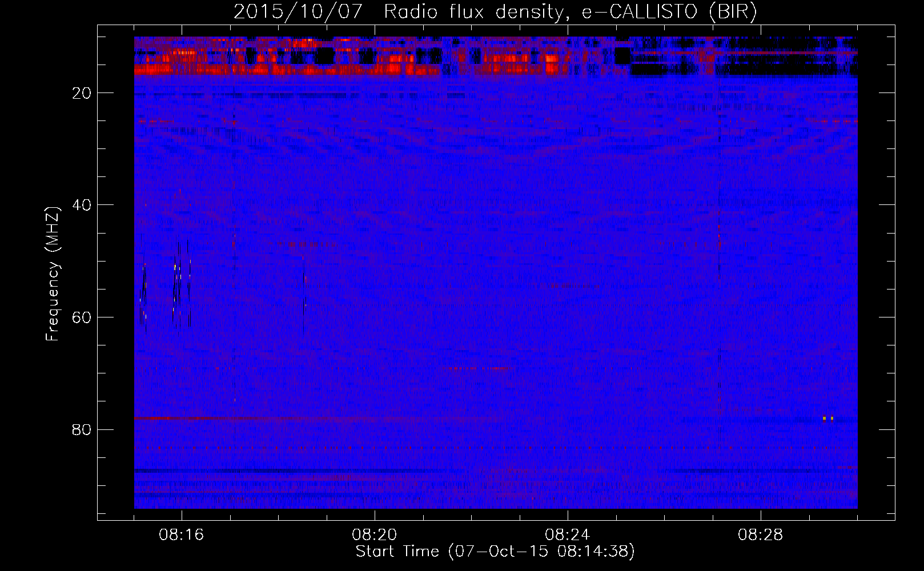Click the 08:20 time tick label
The width and height of the screenshot is (924, 571).
pos(375,535)
